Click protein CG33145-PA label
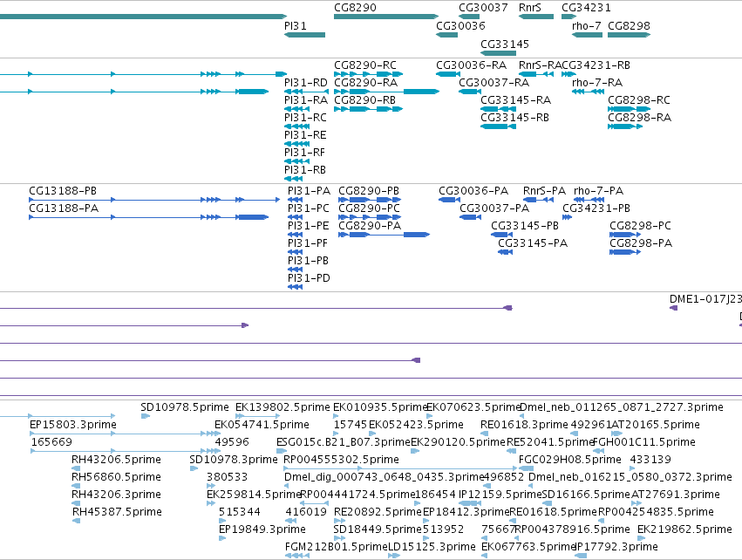This screenshot has width=742, height=560. point(533,243)
